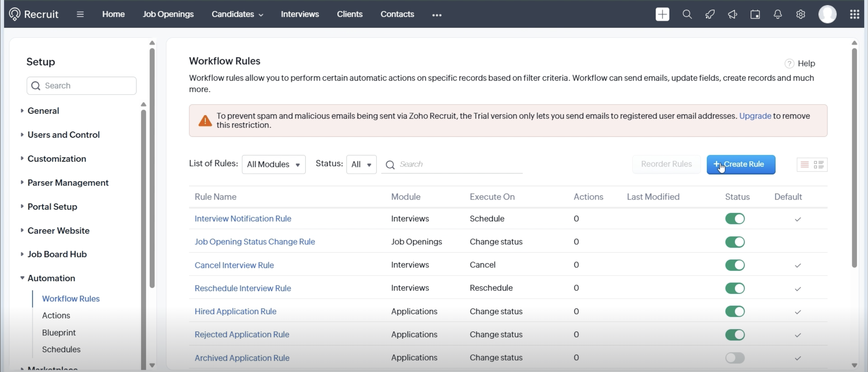Open the Hired Application Rule link
868x372 pixels.
tap(235, 311)
